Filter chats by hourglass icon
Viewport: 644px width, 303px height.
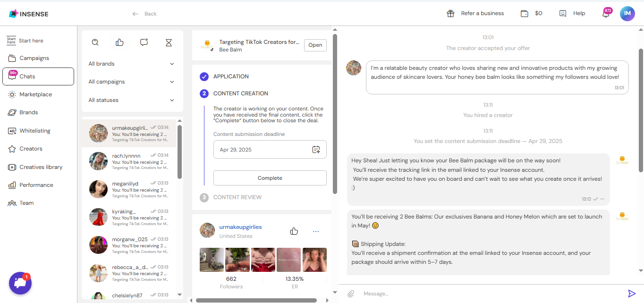point(169,42)
